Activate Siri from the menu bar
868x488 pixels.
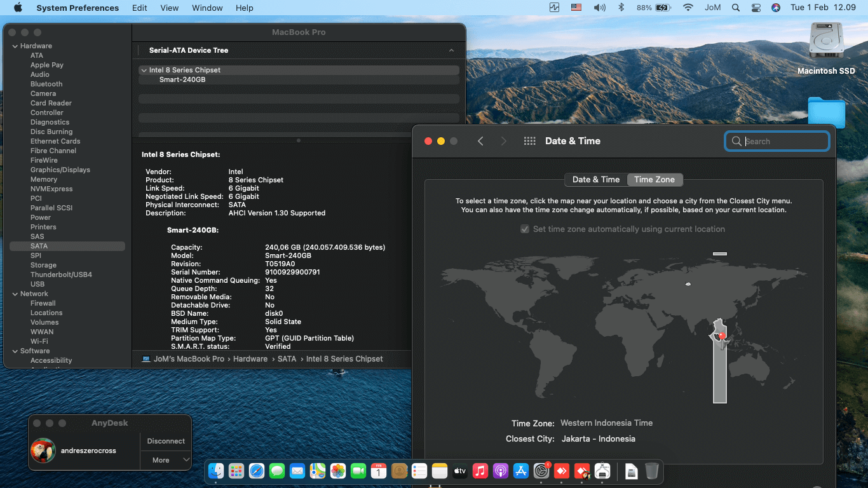[x=776, y=8]
